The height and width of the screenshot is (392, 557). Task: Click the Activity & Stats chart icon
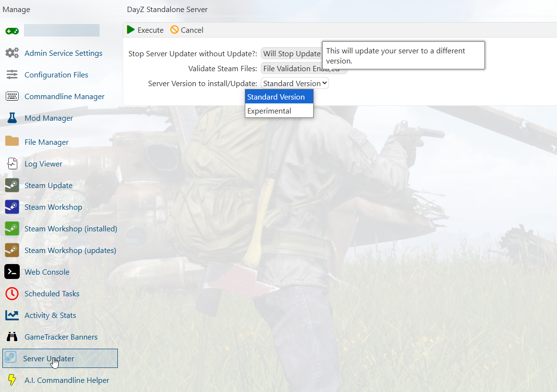pyautogui.click(x=12, y=316)
